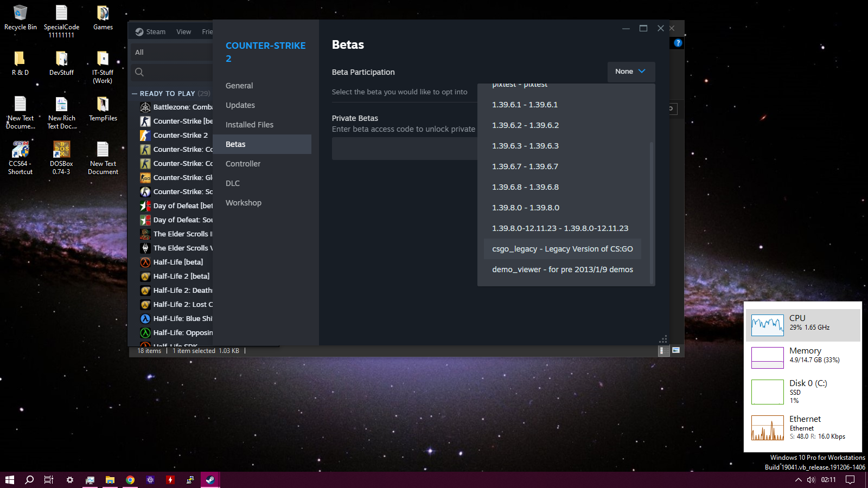Image resolution: width=868 pixels, height=488 pixels.
Task: Choose demo_viewer for pre 2013/1/9 demos
Action: (563, 269)
